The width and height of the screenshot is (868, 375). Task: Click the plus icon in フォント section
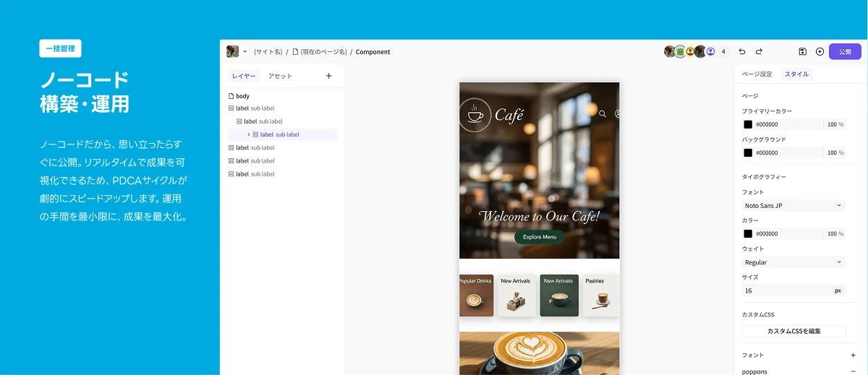[x=853, y=355]
